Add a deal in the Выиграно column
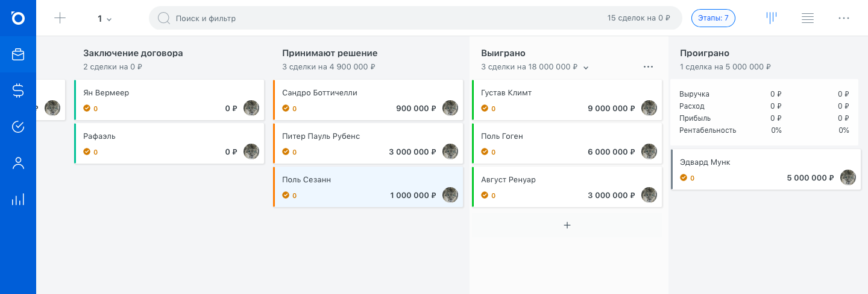Image resolution: width=868 pixels, height=294 pixels. pyautogui.click(x=567, y=225)
